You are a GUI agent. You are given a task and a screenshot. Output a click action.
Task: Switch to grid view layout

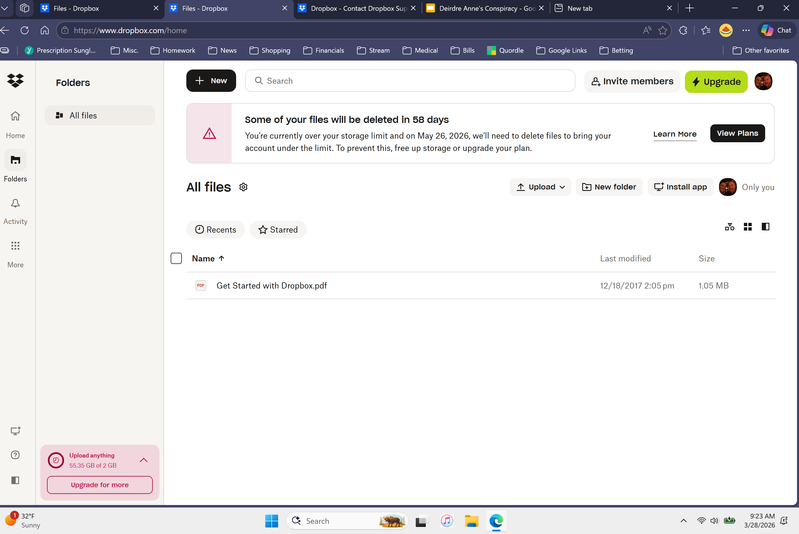[x=747, y=227]
